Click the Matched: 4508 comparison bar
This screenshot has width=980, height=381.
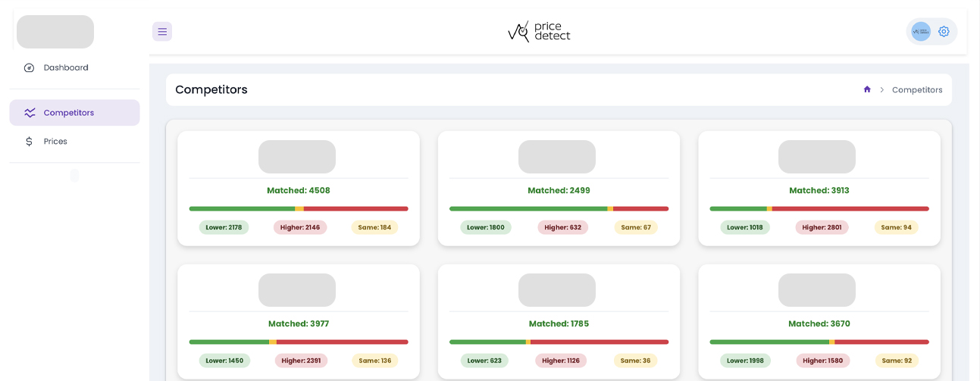coord(299,208)
